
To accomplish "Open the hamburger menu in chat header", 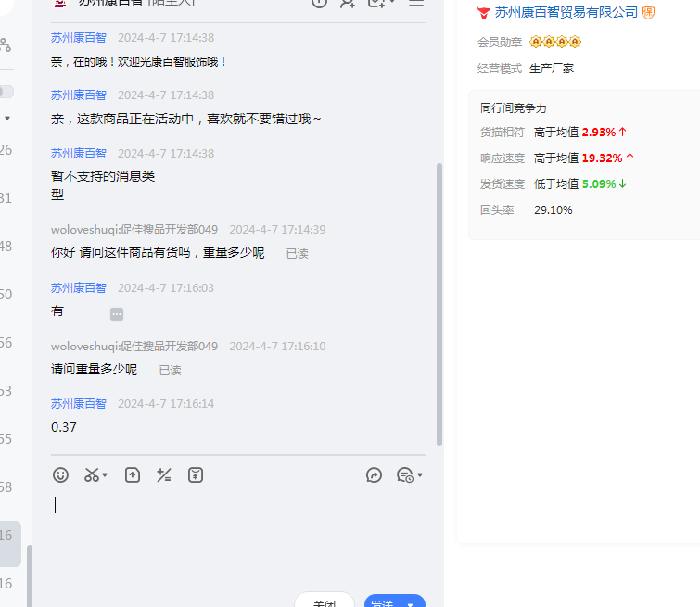I will [416, 3].
